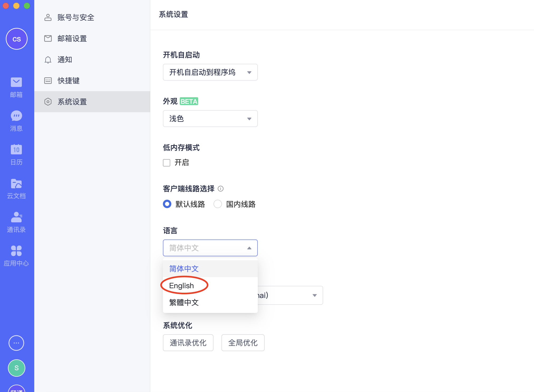Click the bell icon for 通知
The width and height of the screenshot is (534, 392).
coord(48,60)
